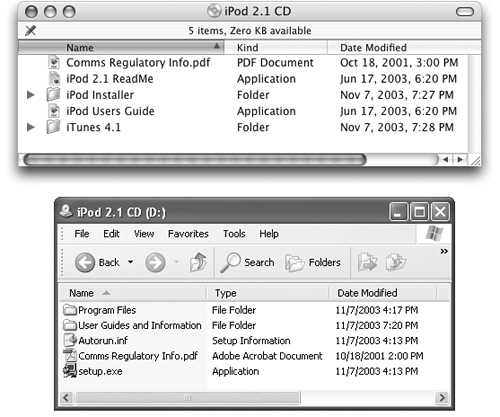
Task: Open the Forward button history dropdown arrow
Action: [176, 262]
